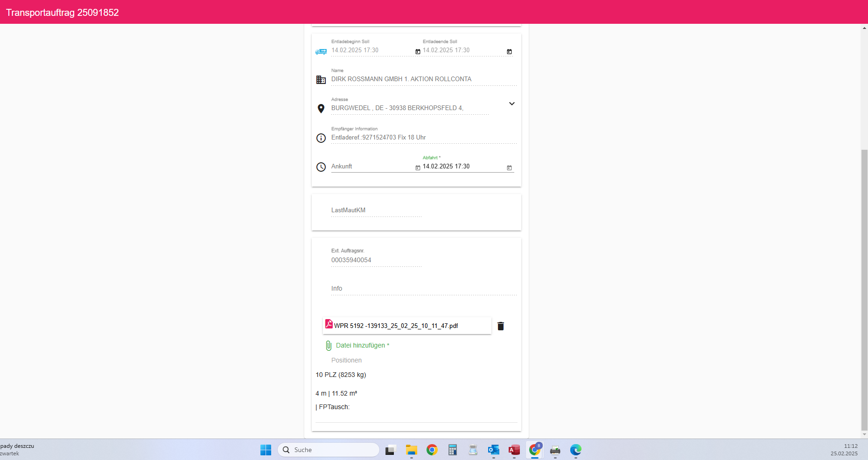Click the page vertical scrollbar thumb
868x460 pixels.
coord(864,289)
